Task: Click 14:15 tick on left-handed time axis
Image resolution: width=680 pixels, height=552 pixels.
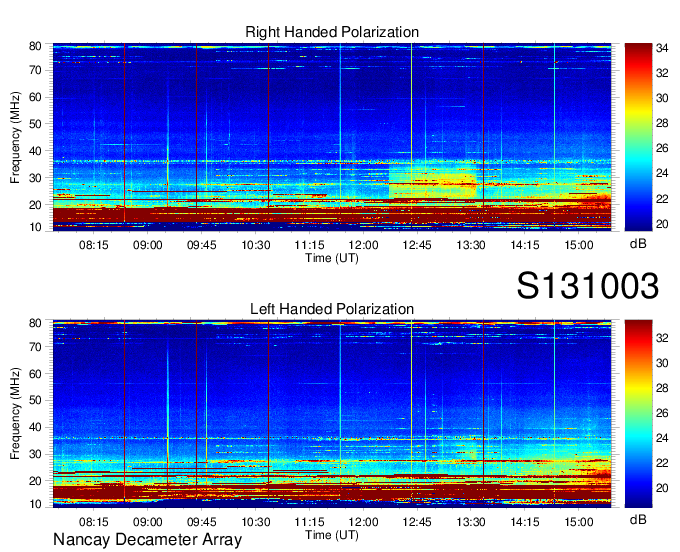Action: click(x=525, y=521)
